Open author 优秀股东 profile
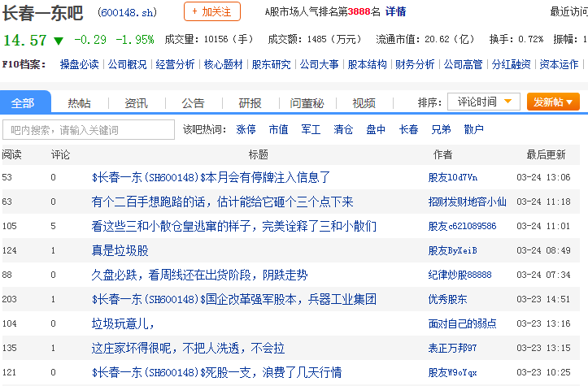 coord(448,299)
